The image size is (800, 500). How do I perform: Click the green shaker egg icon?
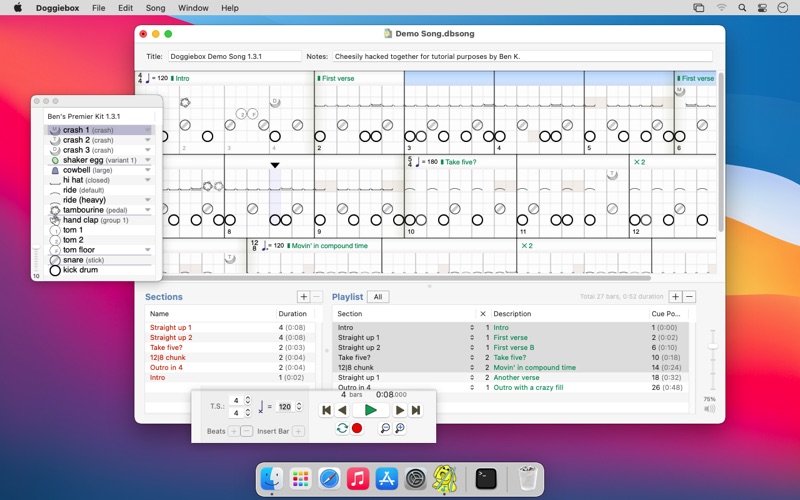[55, 160]
